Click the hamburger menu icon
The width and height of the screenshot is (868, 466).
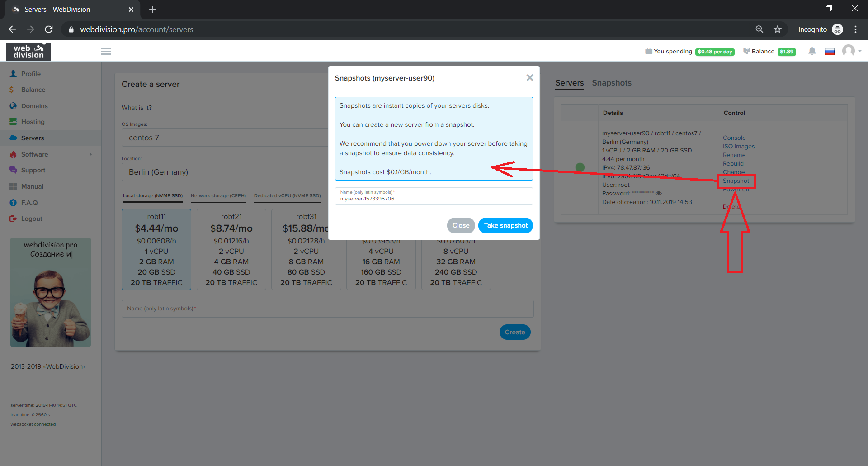click(x=106, y=51)
